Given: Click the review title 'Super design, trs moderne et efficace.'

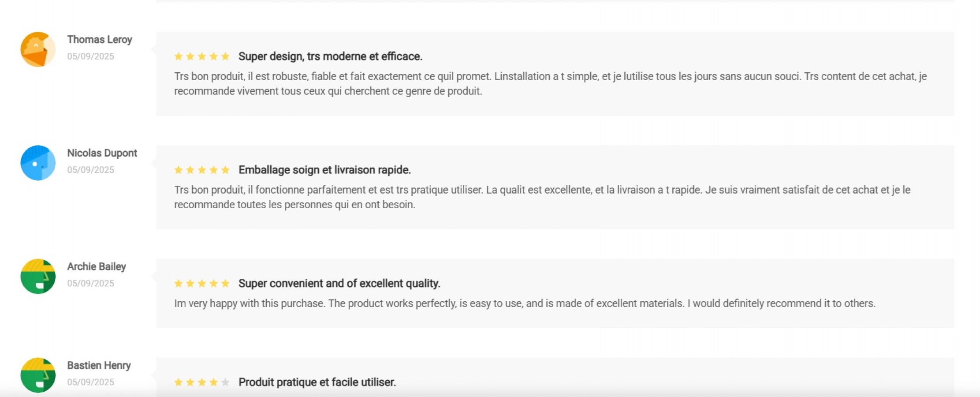Looking at the screenshot, I should [330, 56].
